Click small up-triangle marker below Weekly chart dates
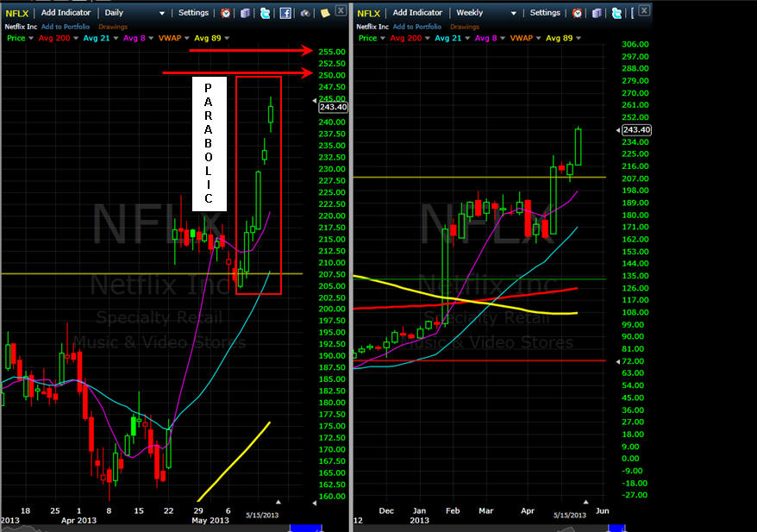 pos(585,502)
